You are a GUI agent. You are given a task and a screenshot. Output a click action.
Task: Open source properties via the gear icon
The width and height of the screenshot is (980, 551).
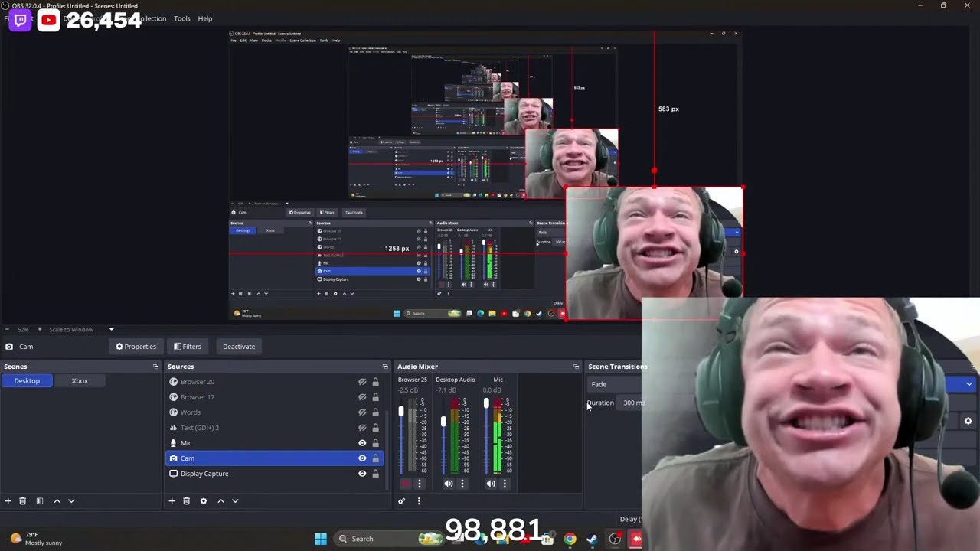(x=203, y=500)
